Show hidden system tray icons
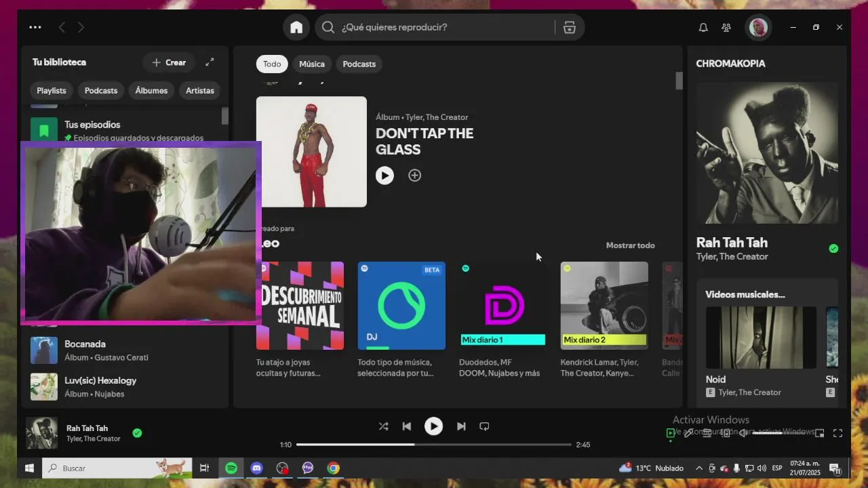Viewport: 868px width, 488px height. tap(698, 468)
